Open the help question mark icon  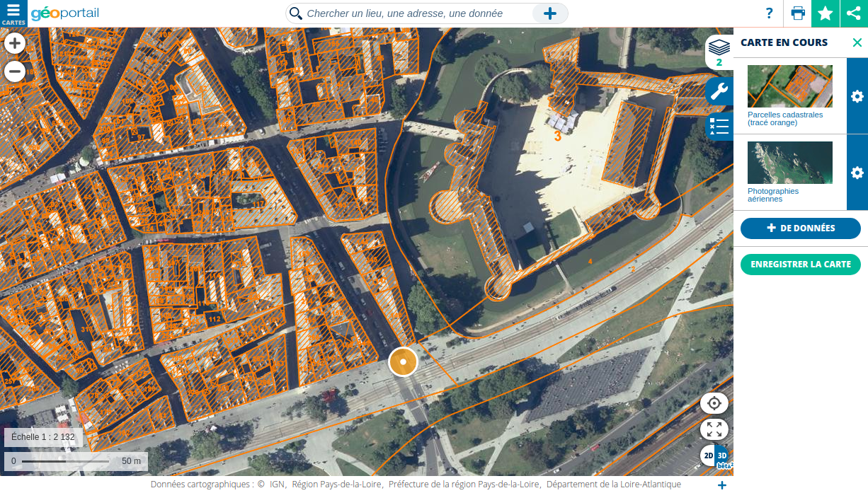(769, 13)
